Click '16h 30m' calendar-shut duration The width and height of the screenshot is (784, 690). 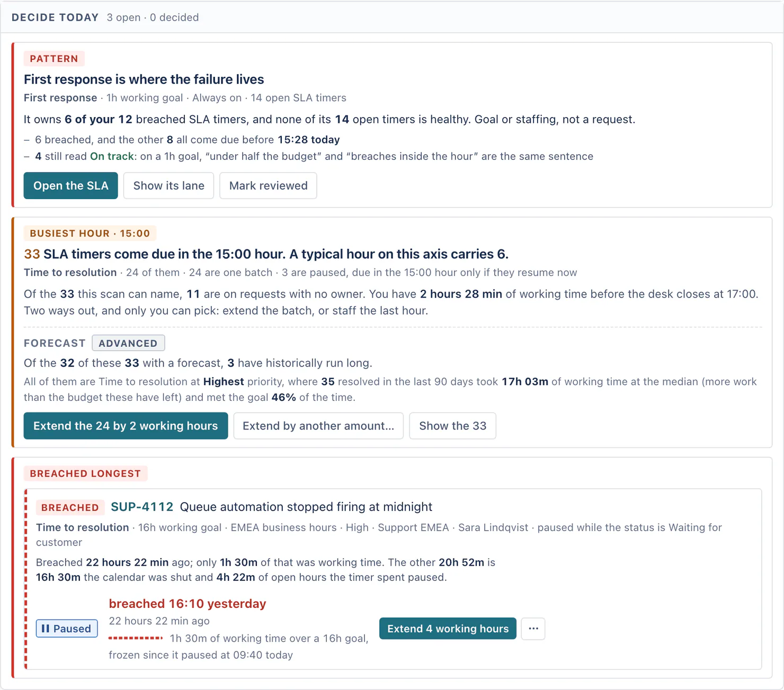tap(58, 577)
